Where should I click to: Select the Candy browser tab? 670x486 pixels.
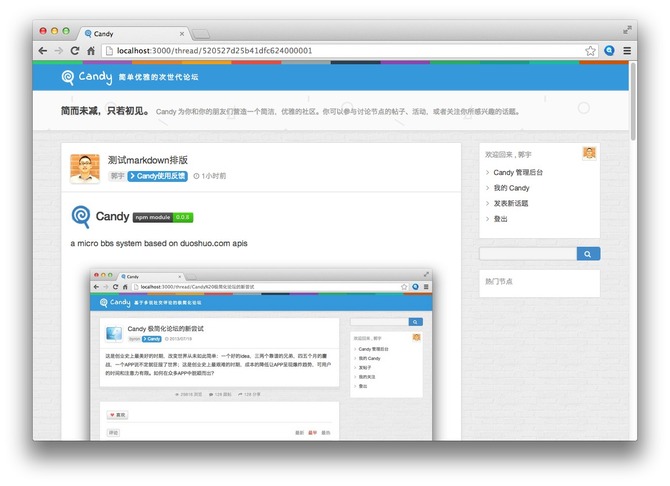coord(132,34)
